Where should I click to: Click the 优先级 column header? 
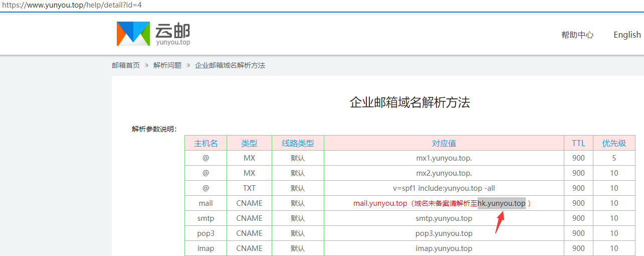[x=614, y=143]
